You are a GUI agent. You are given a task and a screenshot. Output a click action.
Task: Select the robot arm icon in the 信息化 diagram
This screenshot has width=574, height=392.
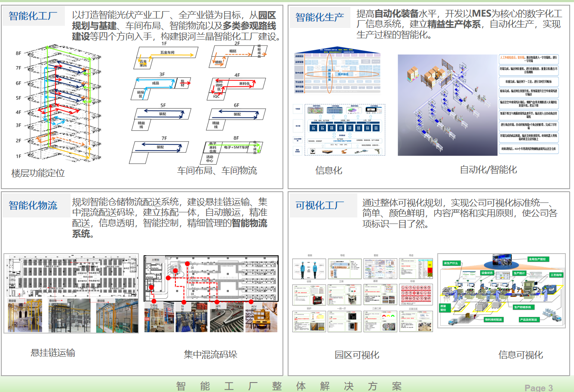343,152
